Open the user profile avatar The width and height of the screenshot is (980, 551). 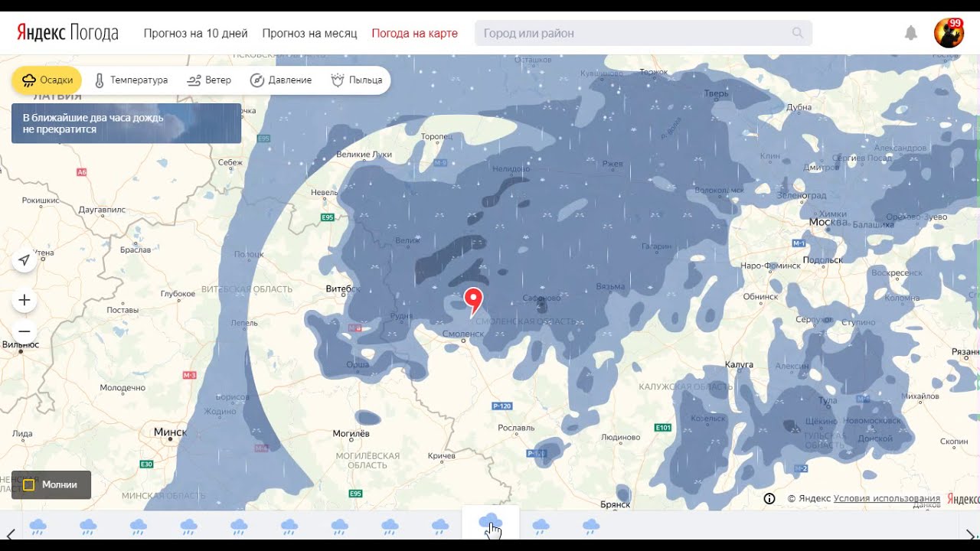pos(949,33)
